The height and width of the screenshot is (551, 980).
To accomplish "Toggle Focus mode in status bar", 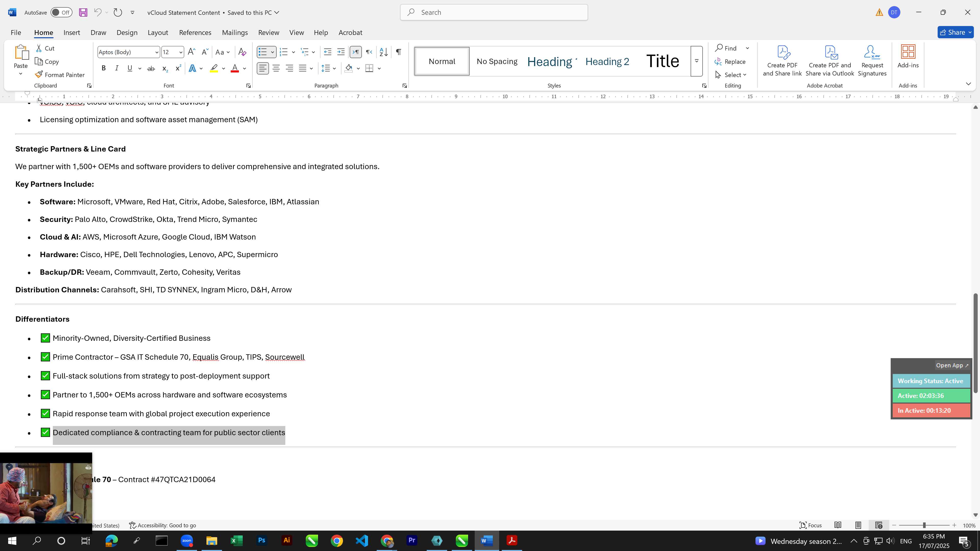I will tap(810, 525).
